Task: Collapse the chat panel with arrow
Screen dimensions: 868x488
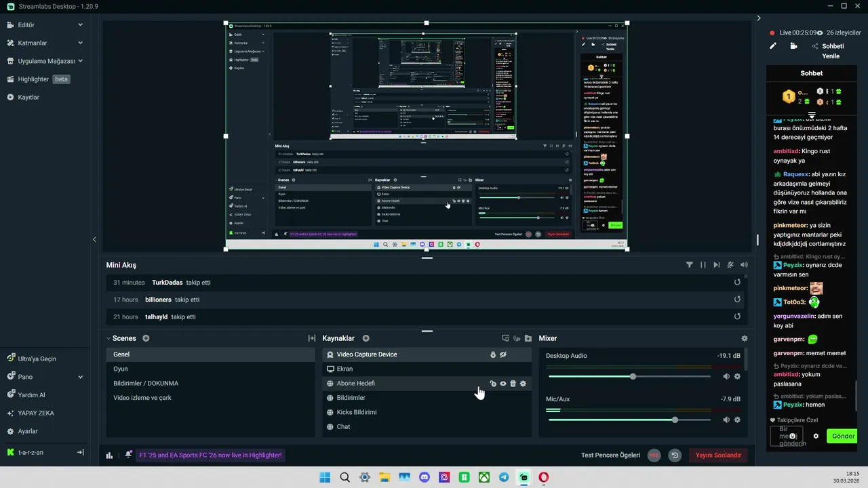Action: [x=759, y=18]
